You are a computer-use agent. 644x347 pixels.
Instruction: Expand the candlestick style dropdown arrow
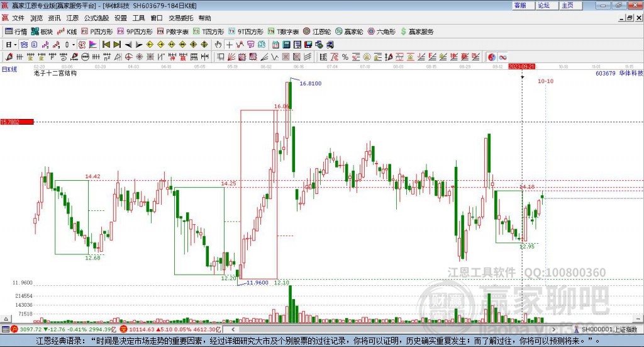click(x=74, y=45)
